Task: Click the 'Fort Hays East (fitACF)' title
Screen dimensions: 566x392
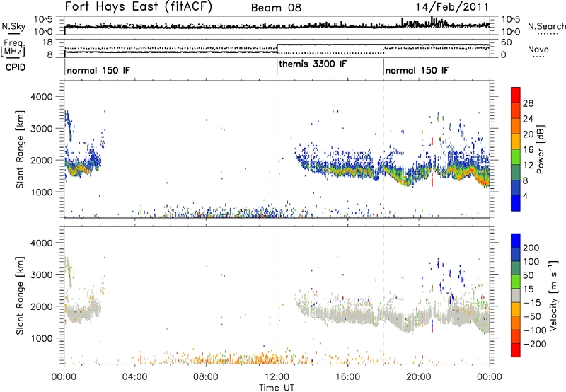Action: (x=139, y=7)
